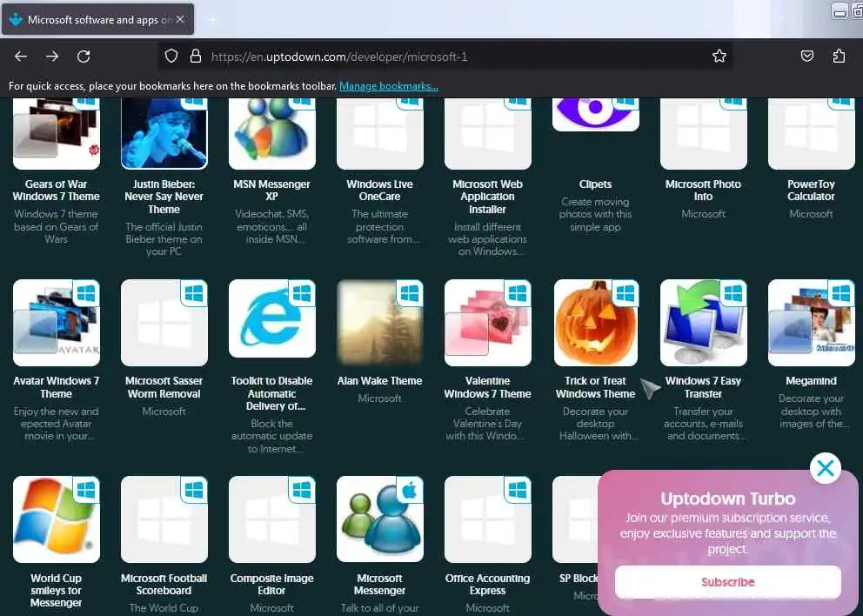Image resolution: width=863 pixels, height=616 pixels.
Task: Open Gears of War theme icon
Action: tap(57, 134)
